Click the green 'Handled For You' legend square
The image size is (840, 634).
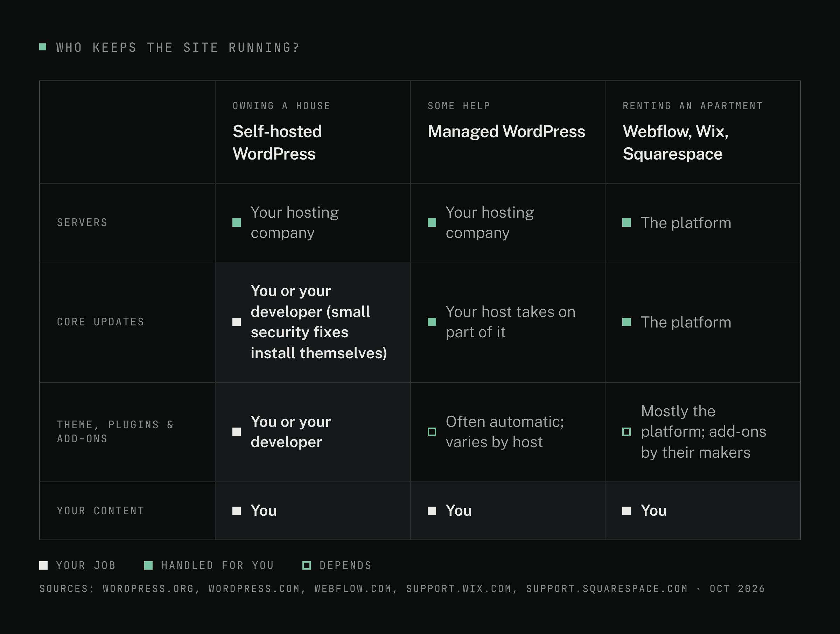click(x=148, y=565)
